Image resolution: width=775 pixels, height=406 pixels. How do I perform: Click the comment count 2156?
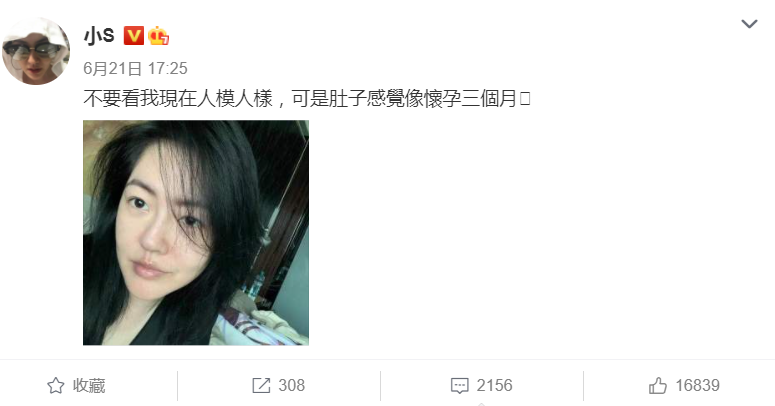(x=494, y=386)
